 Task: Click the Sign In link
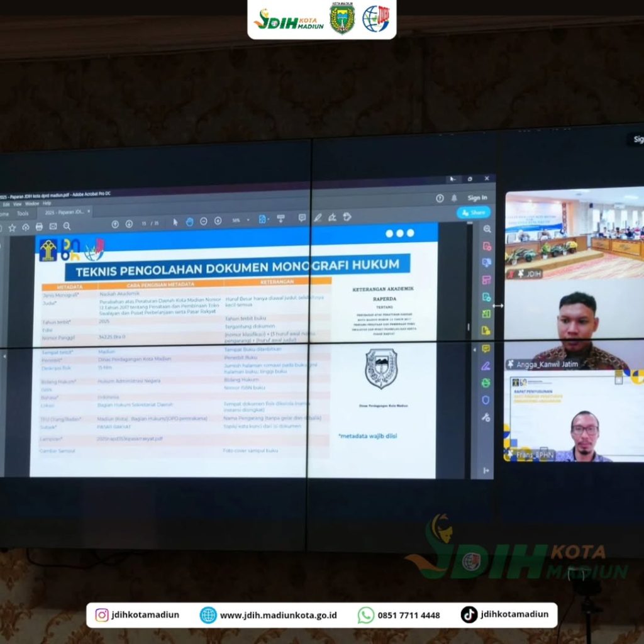tap(477, 197)
